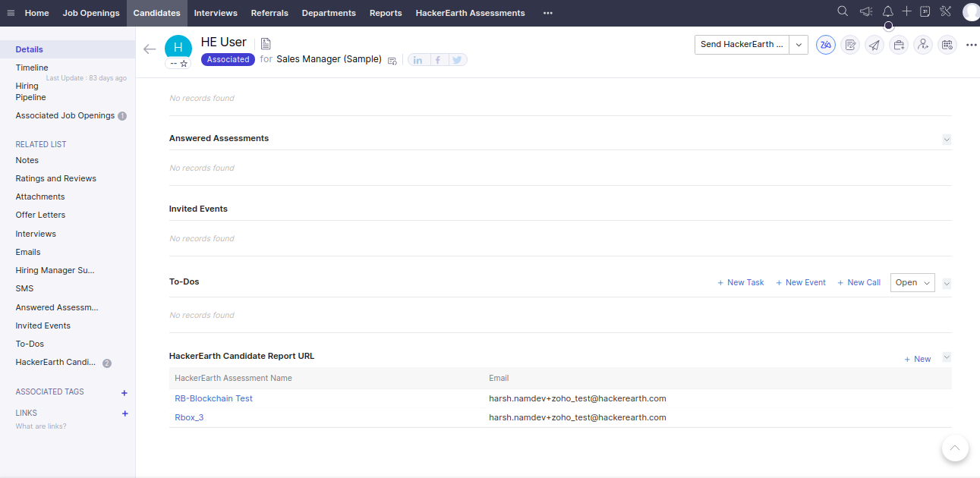This screenshot has width=980, height=478.
Task: Click the Associated status badge
Action: (x=228, y=59)
